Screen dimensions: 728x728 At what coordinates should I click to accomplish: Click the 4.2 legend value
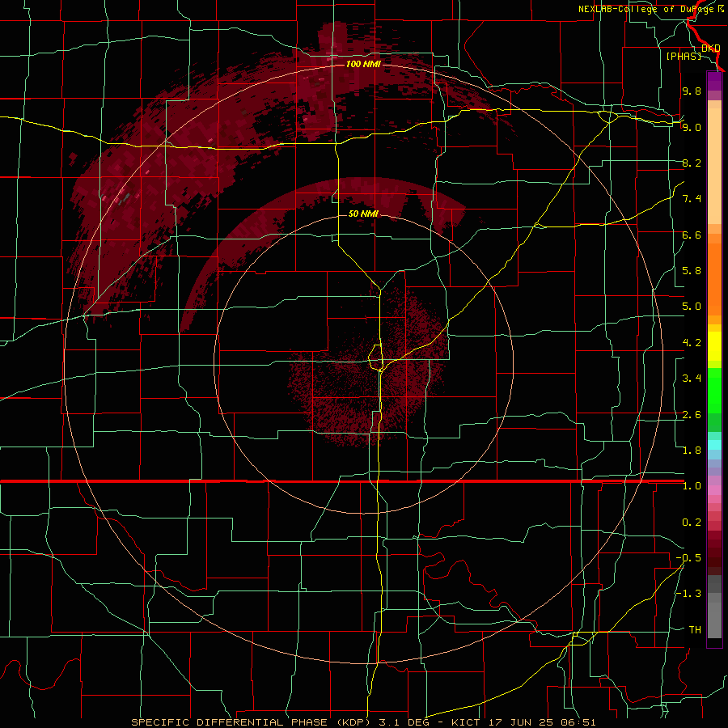click(692, 343)
